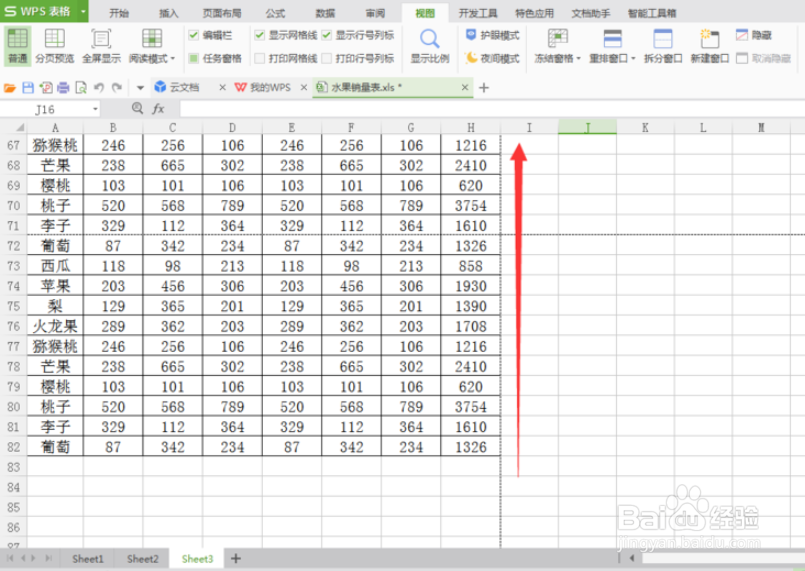Click the horizontal scrollbar left arrow
Viewport: 805px width, 571px height.
coord(632,558)
